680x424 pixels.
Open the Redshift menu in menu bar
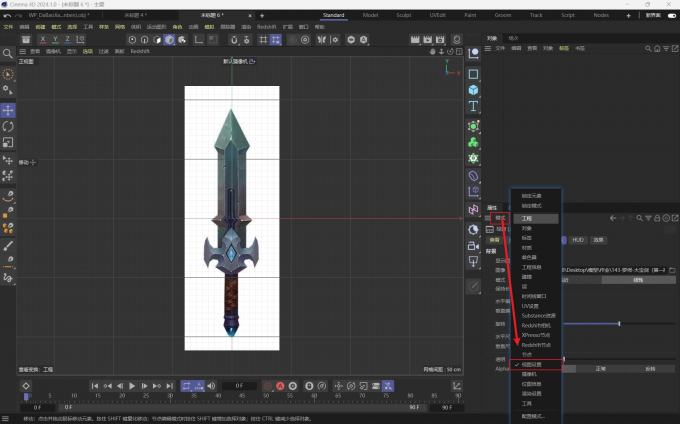266,27
